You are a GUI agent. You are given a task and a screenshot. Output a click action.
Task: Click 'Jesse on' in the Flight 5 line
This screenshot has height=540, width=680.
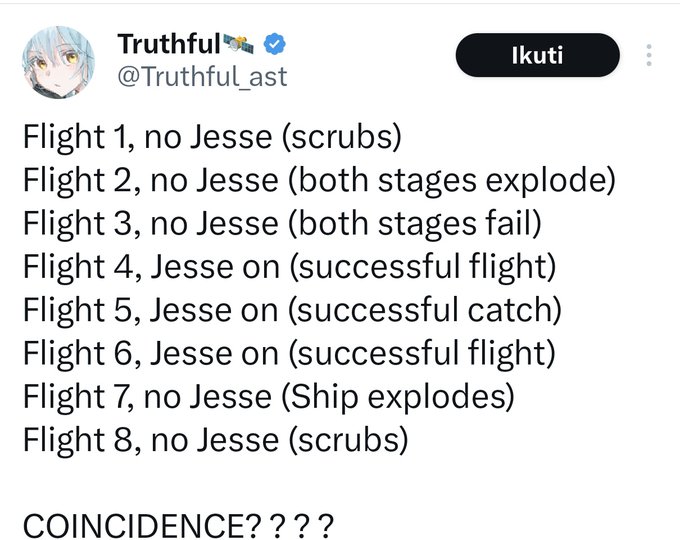pos(214,310)
